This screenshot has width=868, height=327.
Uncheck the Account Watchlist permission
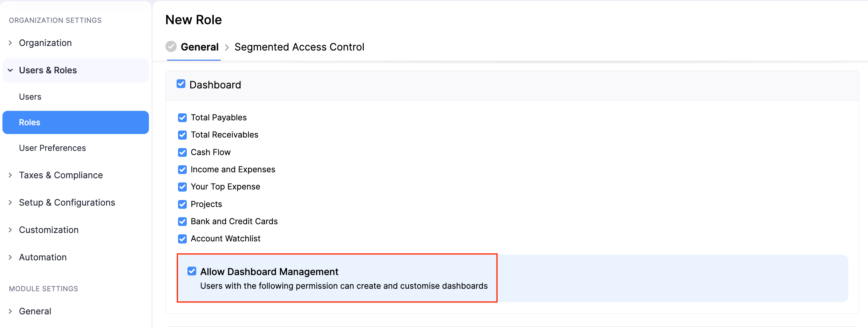coord(182,239)
